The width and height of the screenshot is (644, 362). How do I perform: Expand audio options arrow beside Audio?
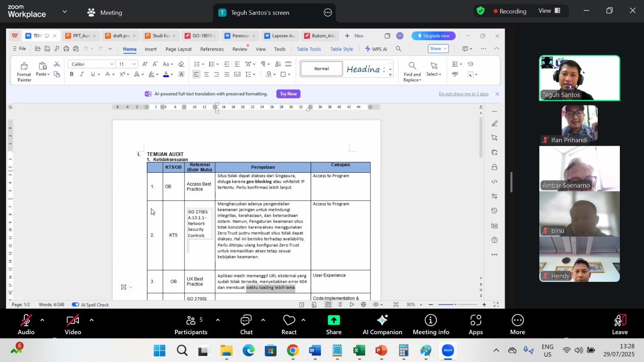(42, 320)
